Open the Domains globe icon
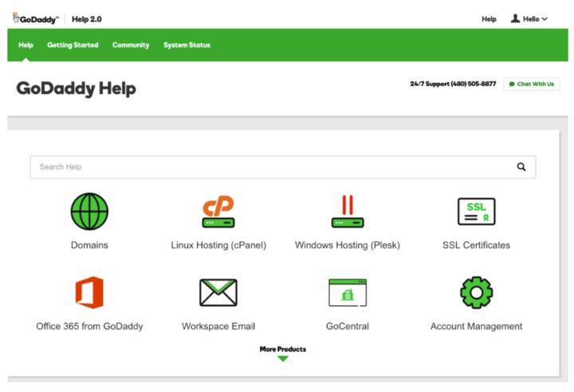 [89, 211]
